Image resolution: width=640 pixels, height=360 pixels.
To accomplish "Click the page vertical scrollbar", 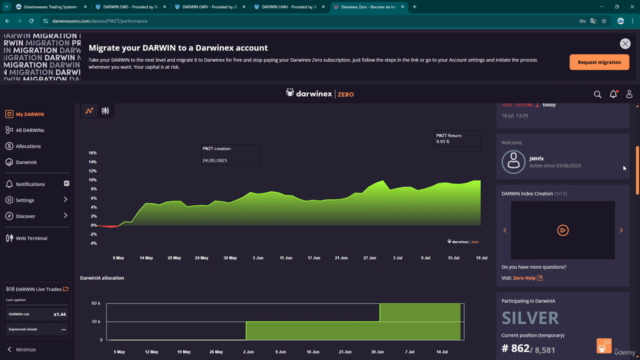I will pos(637,170).
